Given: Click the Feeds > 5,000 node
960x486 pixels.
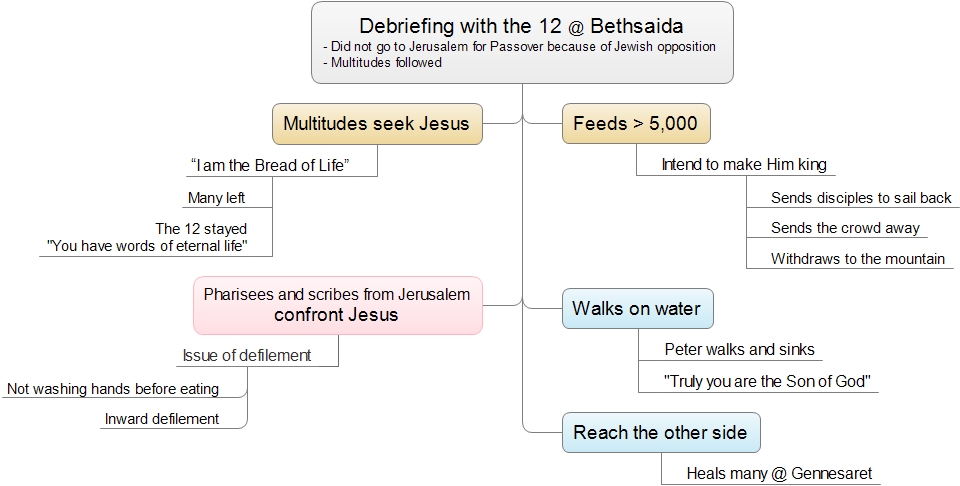Looking at the screenshot, I should pyautogui.click(x=636, y=124).
